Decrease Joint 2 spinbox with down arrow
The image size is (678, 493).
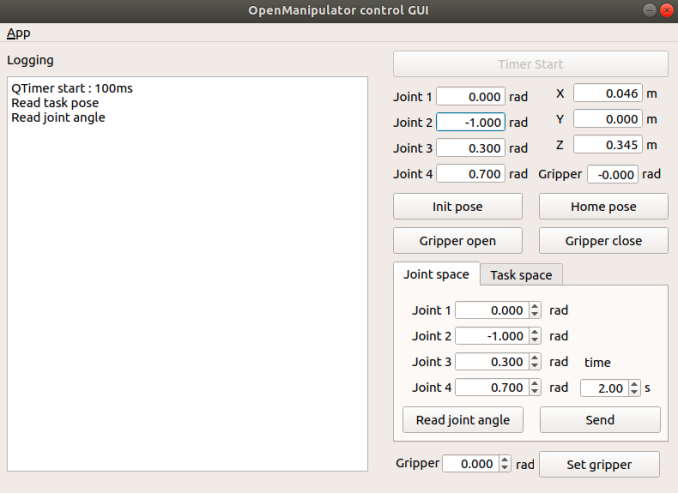[535, 340]
